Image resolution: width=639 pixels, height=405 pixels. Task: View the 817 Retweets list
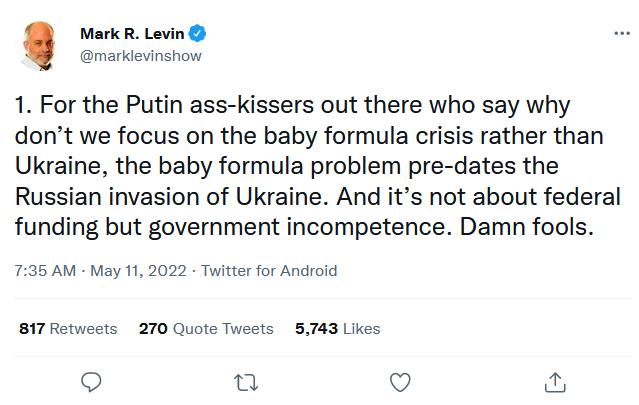[68, 328]
